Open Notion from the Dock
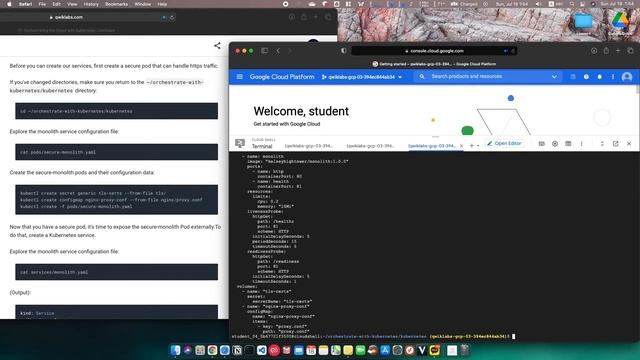640x360 pixels. [237, 350]
